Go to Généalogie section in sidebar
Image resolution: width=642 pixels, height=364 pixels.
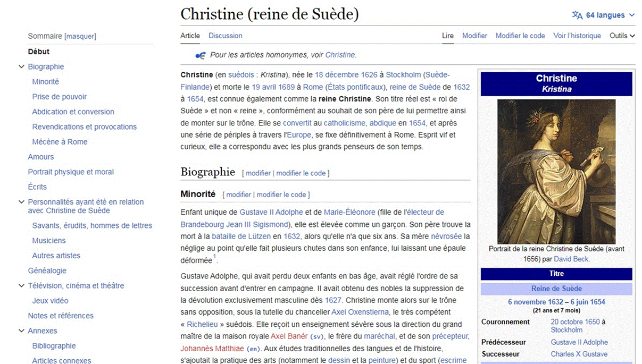tap(47, 270)
